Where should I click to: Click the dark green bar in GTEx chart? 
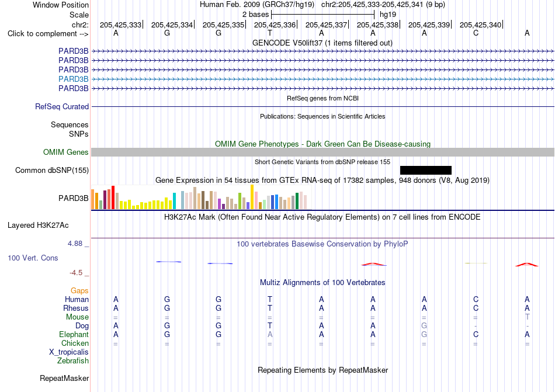[297, 201]
